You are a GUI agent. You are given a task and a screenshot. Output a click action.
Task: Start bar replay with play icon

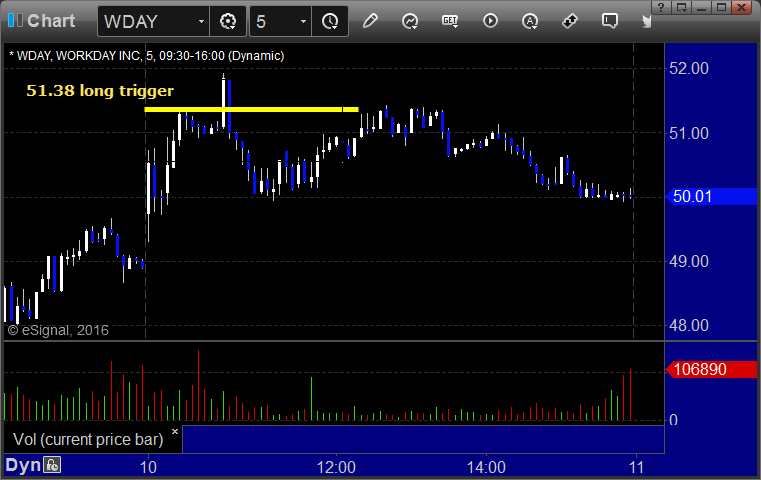[x=490, y=21]
